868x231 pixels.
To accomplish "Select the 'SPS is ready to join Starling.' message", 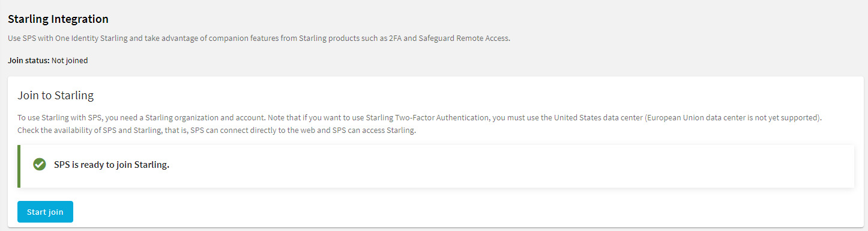I will pos(112,165).
